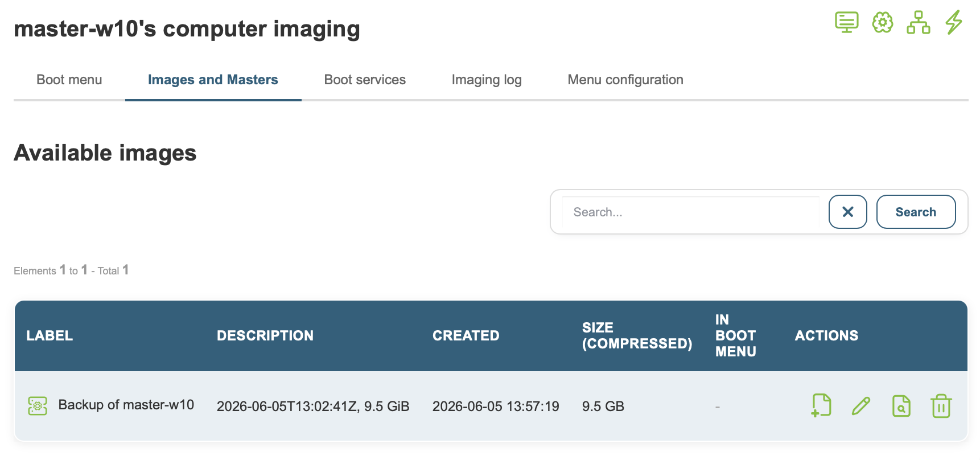This screenshot has width=980, height=460.
Task: Click the Elements 1 to 1 counter text
Action: pyautogui.click(x=71, y=270)
